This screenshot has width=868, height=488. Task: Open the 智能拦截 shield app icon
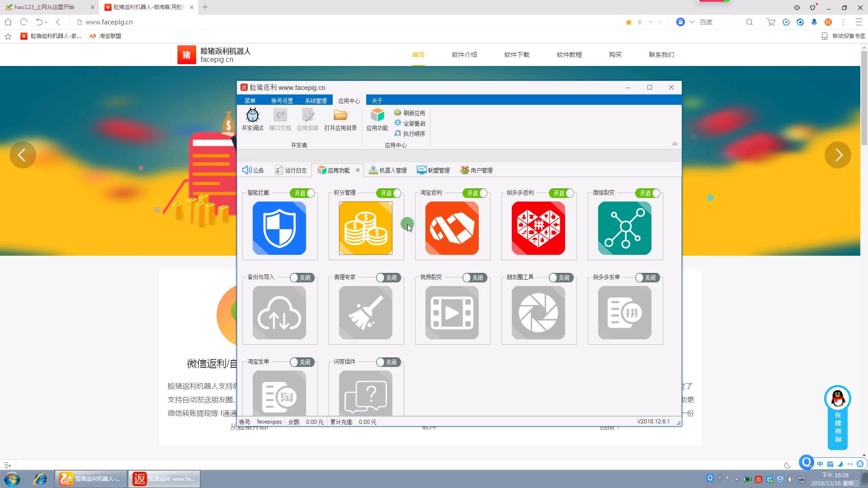tap(279, 228)
